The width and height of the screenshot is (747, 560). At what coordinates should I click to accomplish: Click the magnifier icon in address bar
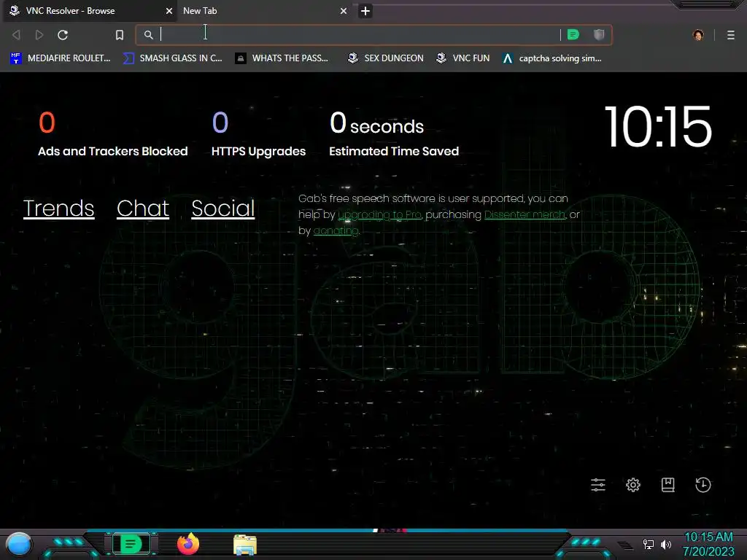149,35
